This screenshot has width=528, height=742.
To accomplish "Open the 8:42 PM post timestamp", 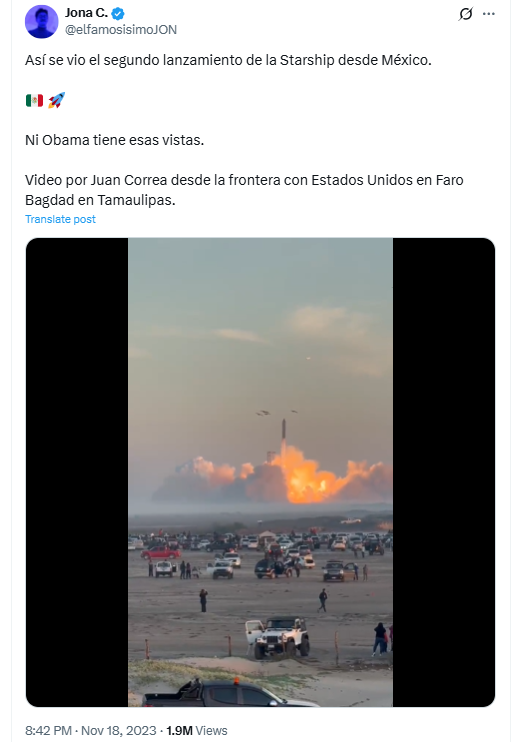I will [x=48, y=731].
